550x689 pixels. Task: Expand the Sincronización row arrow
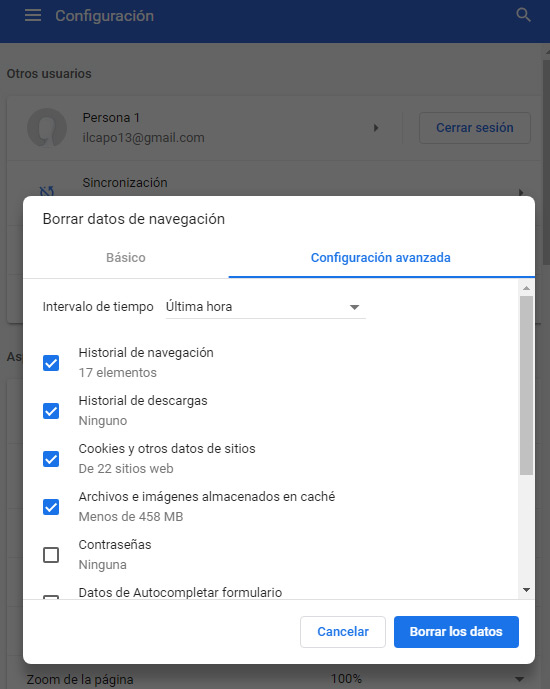pos(521,192)
